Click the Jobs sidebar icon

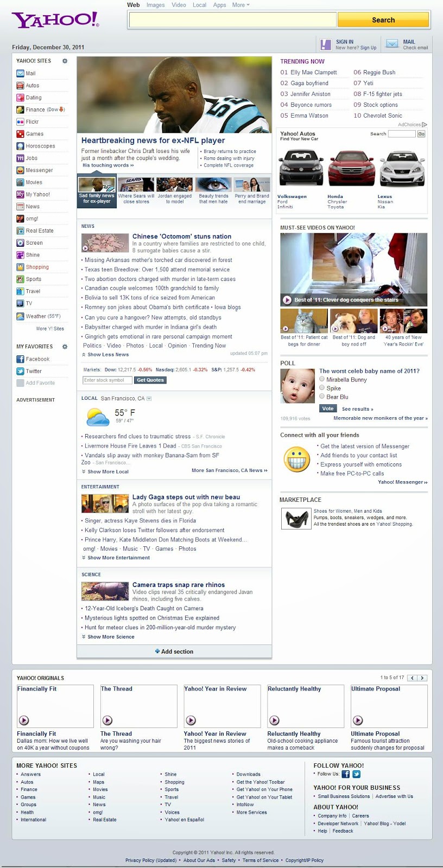(20, 158)
